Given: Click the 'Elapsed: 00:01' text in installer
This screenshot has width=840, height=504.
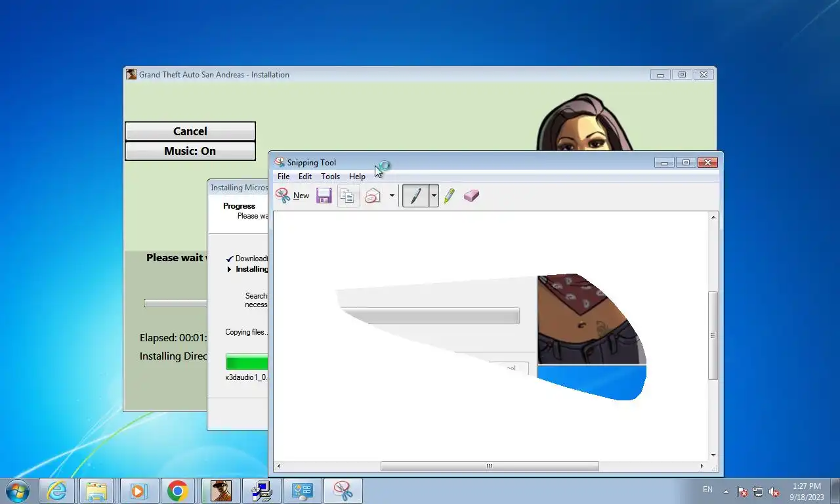Looking at the screenshot, I should coord(173,338).
